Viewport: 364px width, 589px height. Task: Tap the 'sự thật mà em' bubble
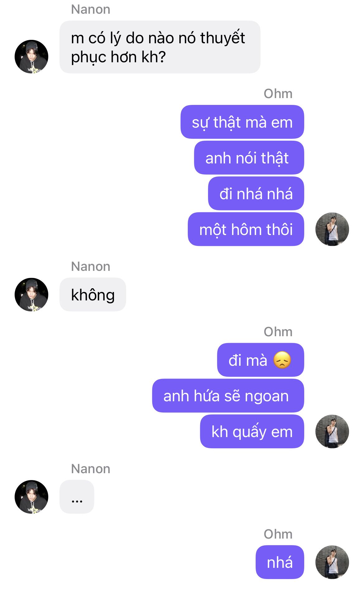[x=242, y=122]
